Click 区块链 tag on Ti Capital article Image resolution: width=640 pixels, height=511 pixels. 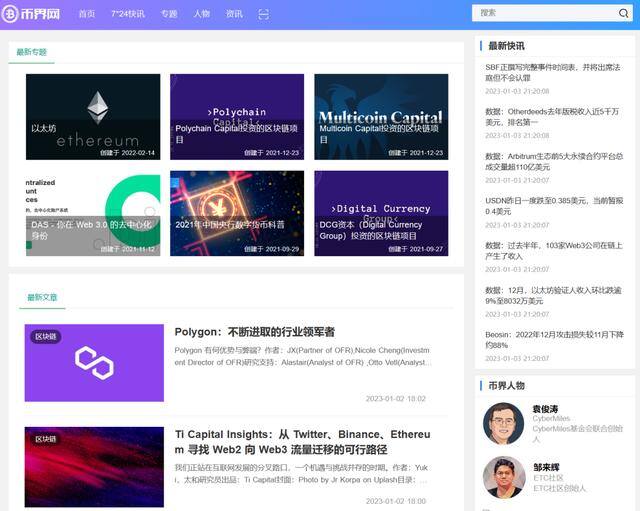pyautogui.click(x=46, y=439)
